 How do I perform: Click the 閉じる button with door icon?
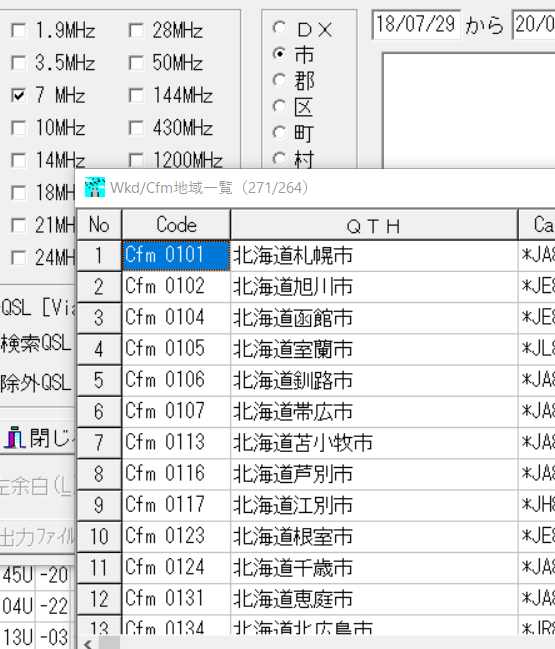39,438
